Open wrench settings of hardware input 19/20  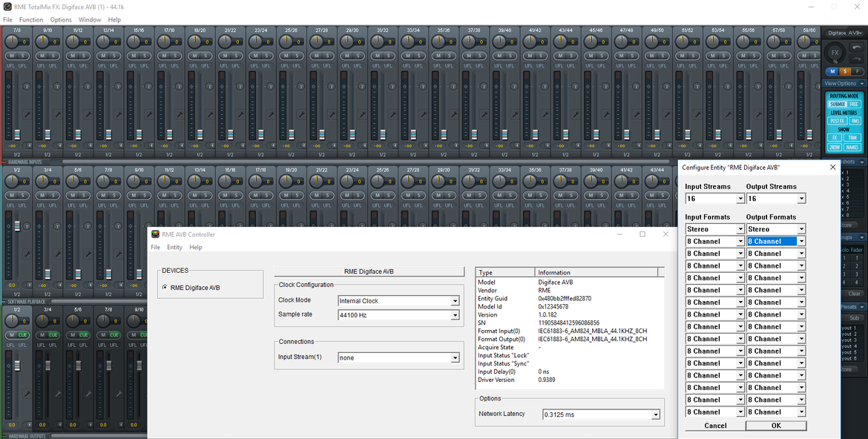point(210,114)
